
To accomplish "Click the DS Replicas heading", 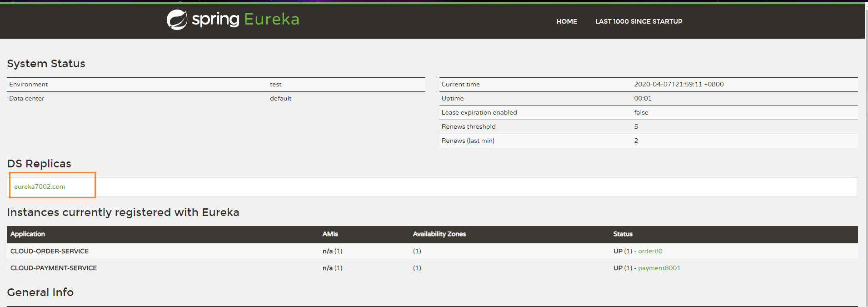I will pos(39,164).
